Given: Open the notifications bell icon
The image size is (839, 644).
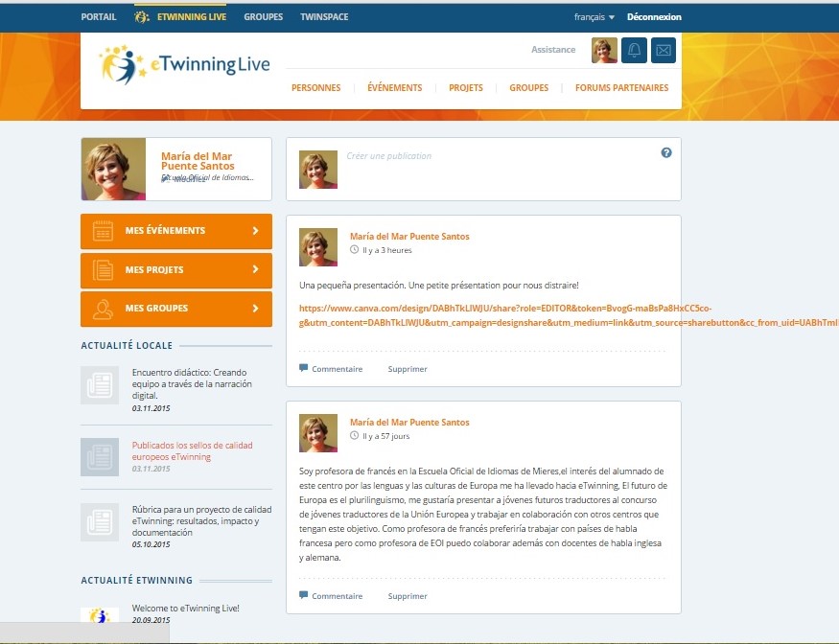Looking at the screenshot, I should point(633,50).
